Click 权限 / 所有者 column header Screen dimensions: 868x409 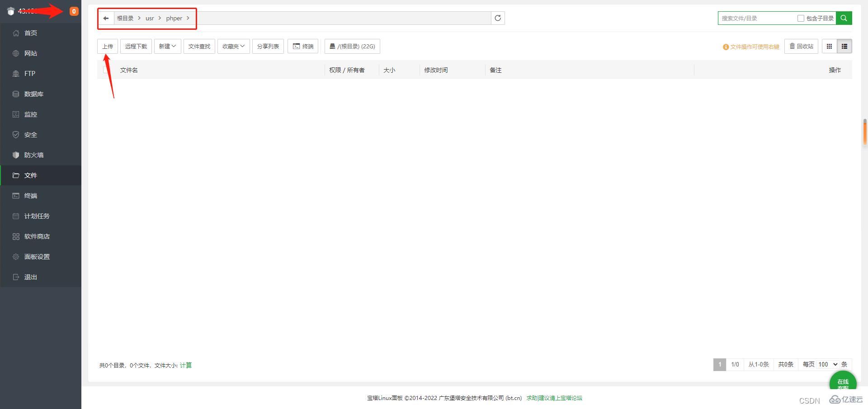347,70
